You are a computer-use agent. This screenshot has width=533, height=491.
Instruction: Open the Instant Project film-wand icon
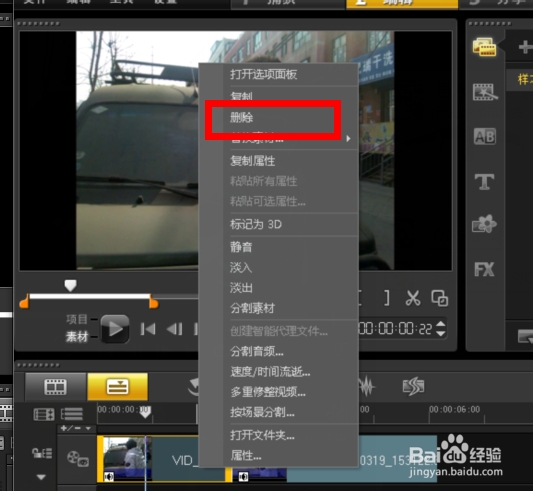(x=485, y=92)
